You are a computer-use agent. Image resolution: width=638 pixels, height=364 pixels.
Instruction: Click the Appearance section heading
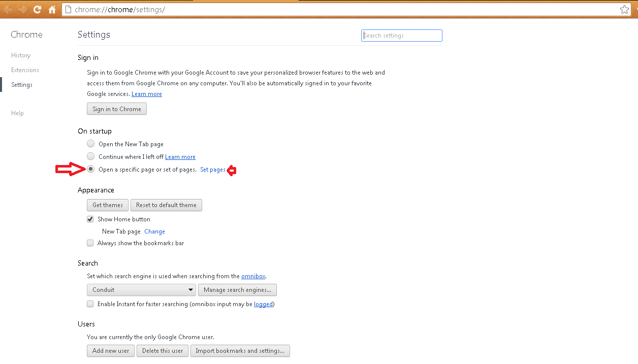(96, 190)
